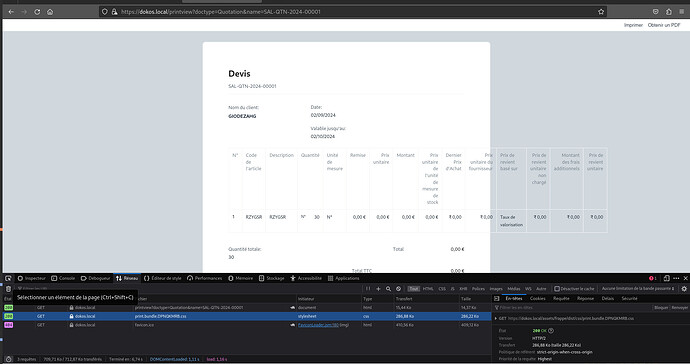690x364 pixels.
Task: Open the Délais details tab
Action: [608, 298]
